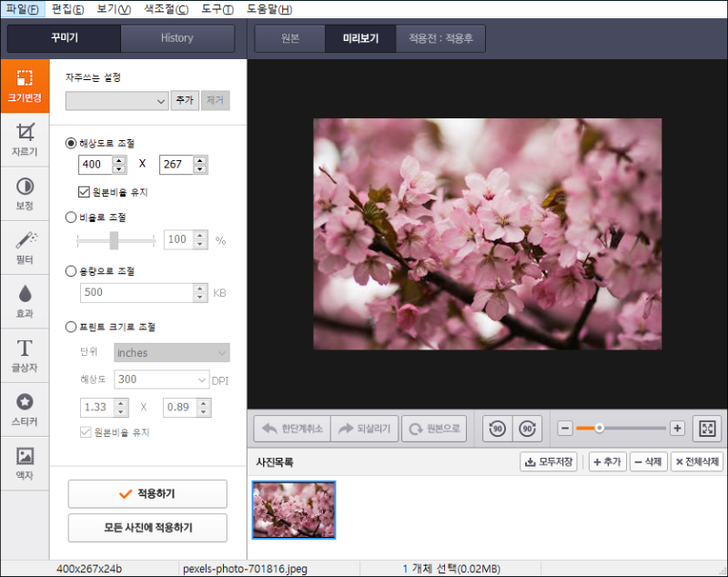Screen dimensions: 728x577
Task: Open the 자주쓰는 설정 preset dropdown
Action: click(117, 101)
